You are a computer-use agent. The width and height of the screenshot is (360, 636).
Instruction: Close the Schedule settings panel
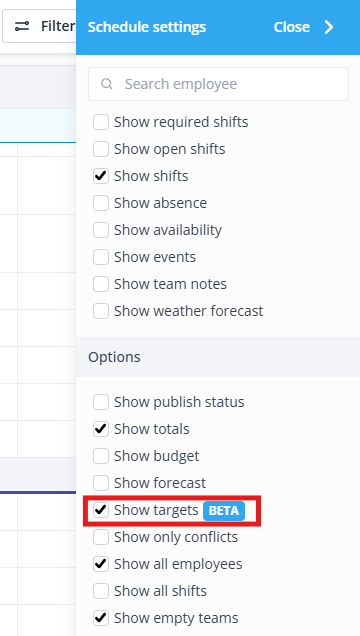click(303, 27)
